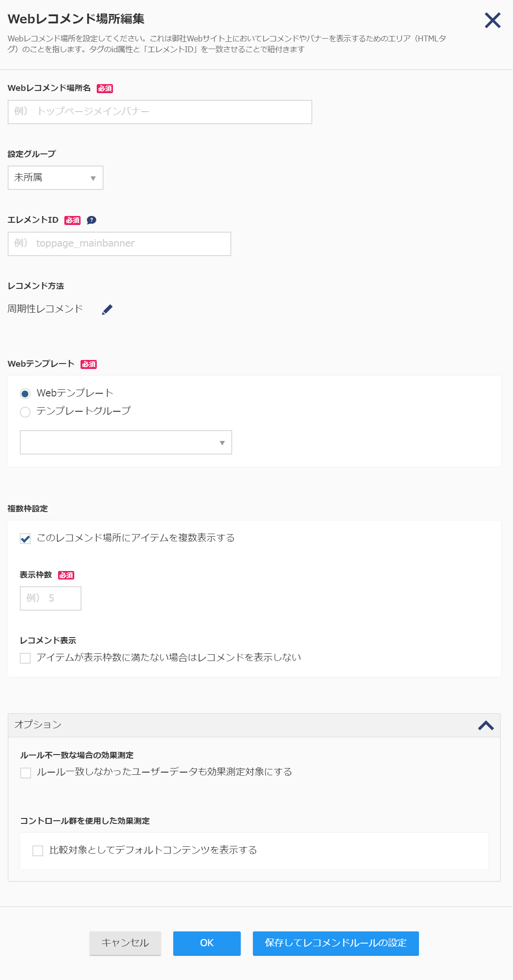Close the Webレコメンド場所編集 dialog

tap(493, 20)
